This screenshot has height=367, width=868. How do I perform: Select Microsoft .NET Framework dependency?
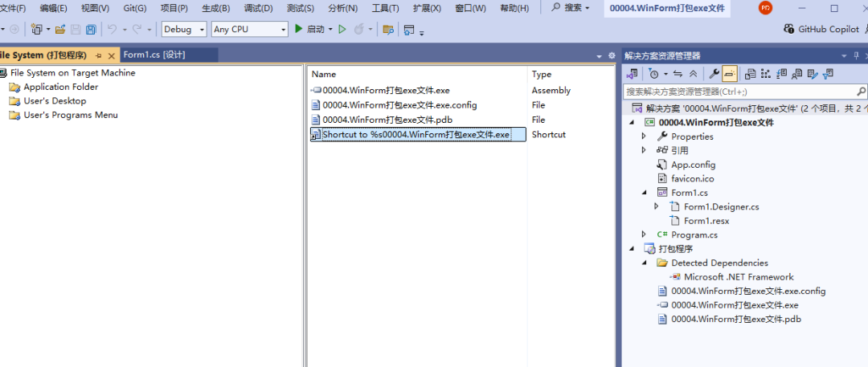point(732,277)
